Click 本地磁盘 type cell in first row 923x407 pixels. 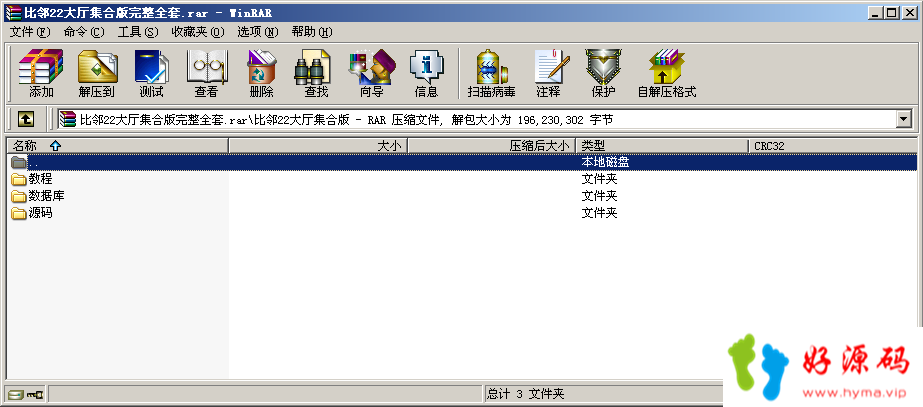606,162
